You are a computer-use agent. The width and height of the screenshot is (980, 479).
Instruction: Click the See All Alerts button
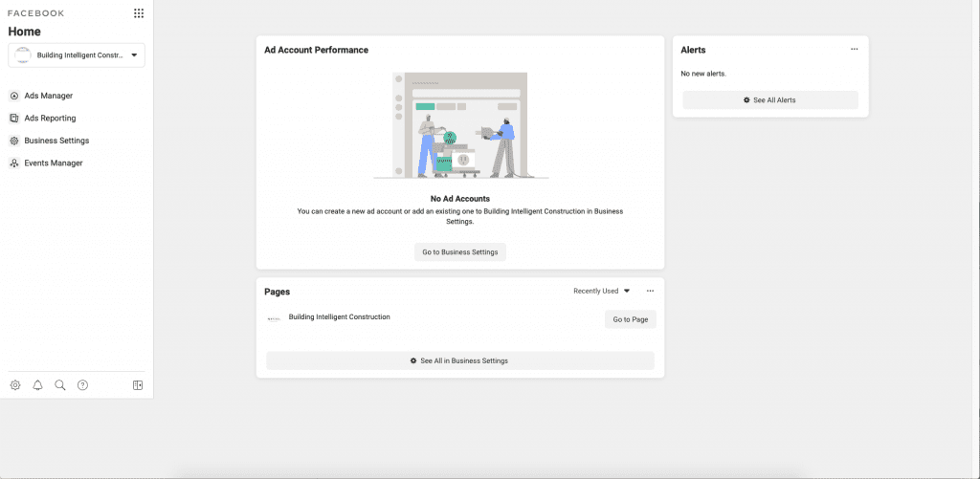pyautogui.click(x=770, y=100)
